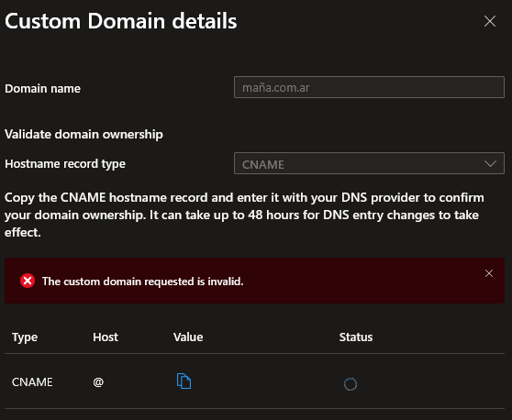Screen dimensions: 512x420
Task: Click the Value column header
Action: pos(188,337)
